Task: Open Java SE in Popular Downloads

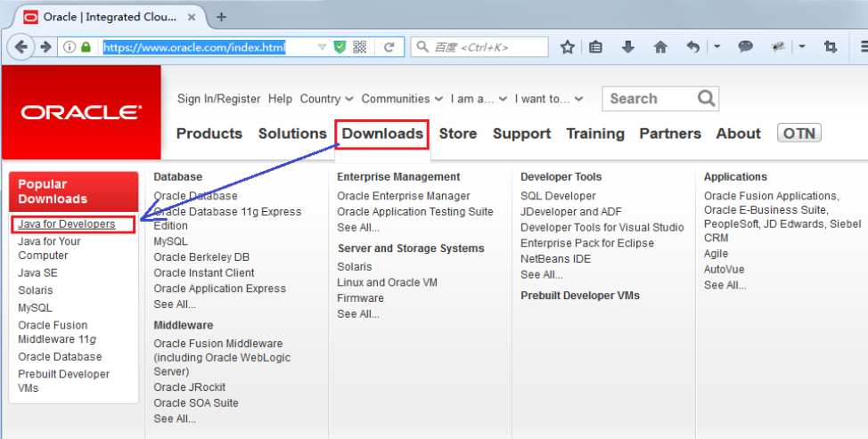Action: (37, 273)
